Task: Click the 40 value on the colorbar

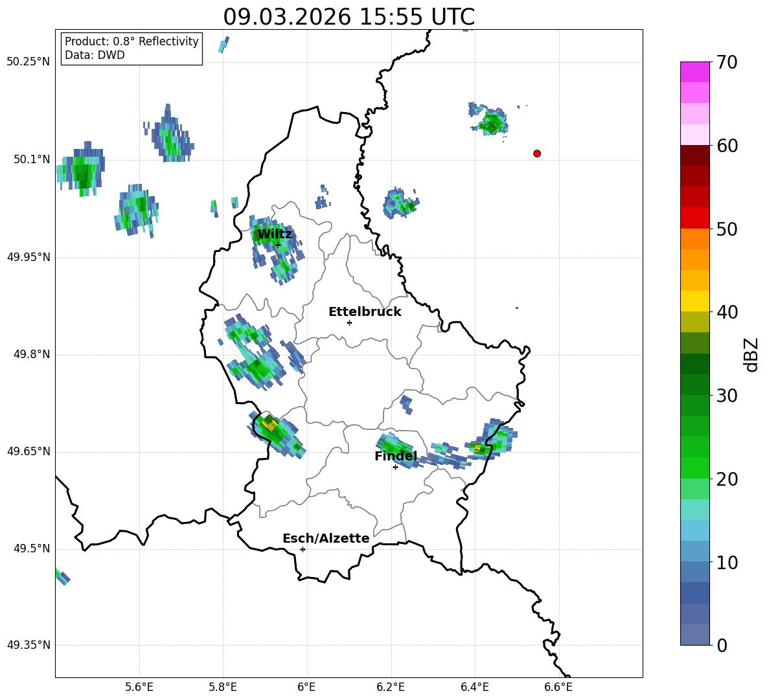Action: pyautogui.click(x=726, y=312)
